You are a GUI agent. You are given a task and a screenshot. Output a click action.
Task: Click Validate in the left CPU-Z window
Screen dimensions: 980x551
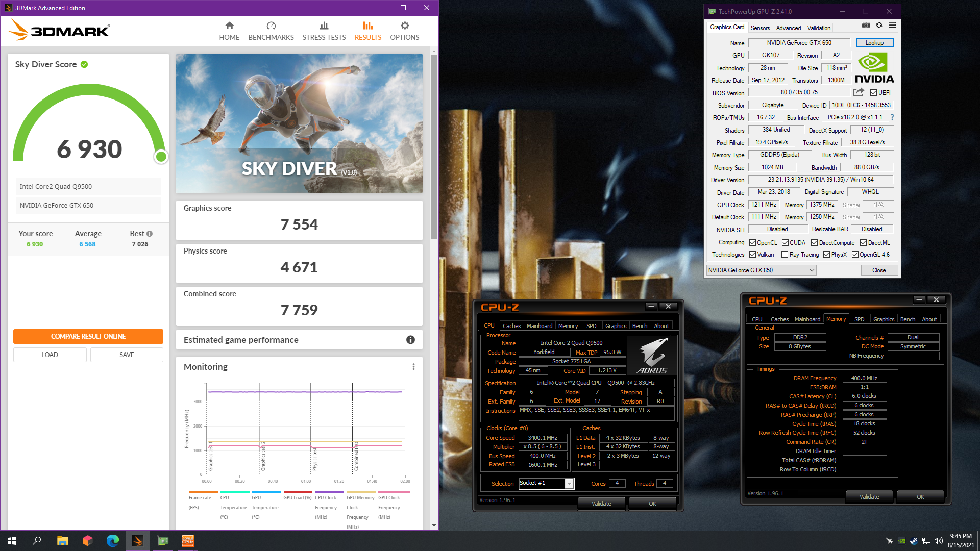pyautogui.click(x=601, y=504)
